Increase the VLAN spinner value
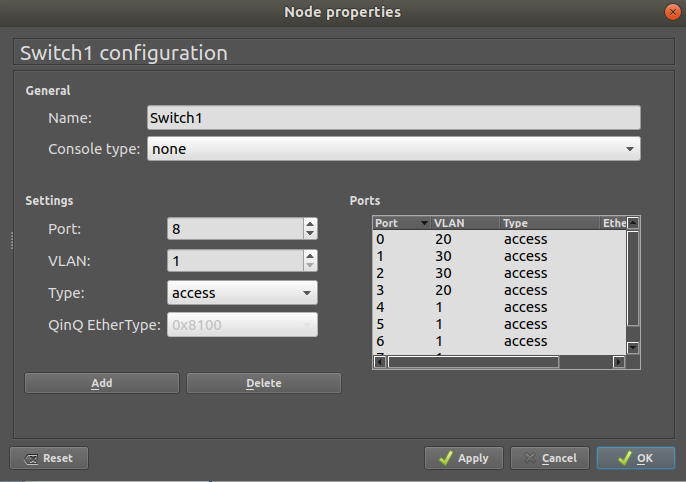Viewport: 686px width, 482px height. [x=310, y=255]
